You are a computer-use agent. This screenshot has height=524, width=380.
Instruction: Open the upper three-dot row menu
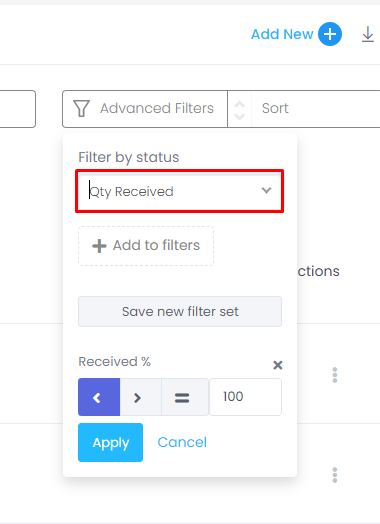[x=335, y=375]
